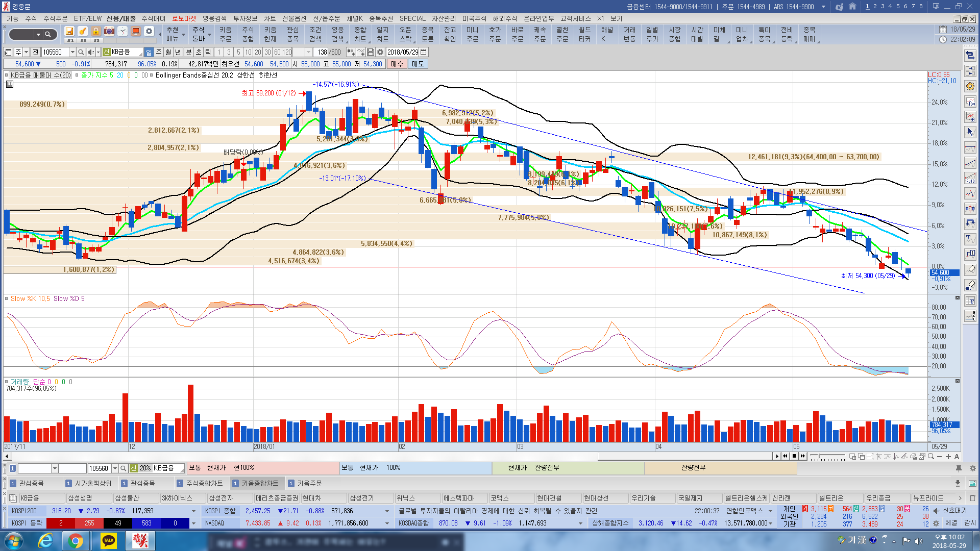Switch to the 키움주문 tab
Viewport: 980px width, 551px height.
(x=309, y=483)
